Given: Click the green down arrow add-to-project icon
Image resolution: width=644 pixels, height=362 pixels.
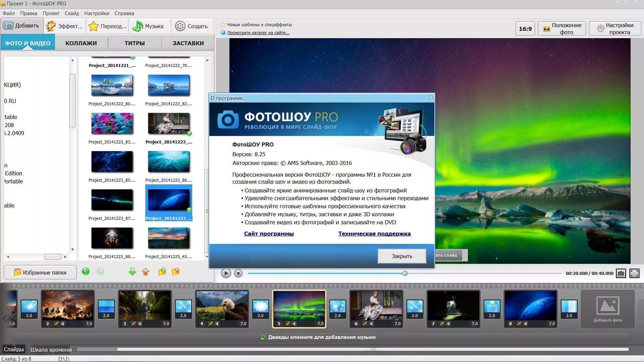Looking at the screenshot, I should pyautogui.click(x=132, y=271).
